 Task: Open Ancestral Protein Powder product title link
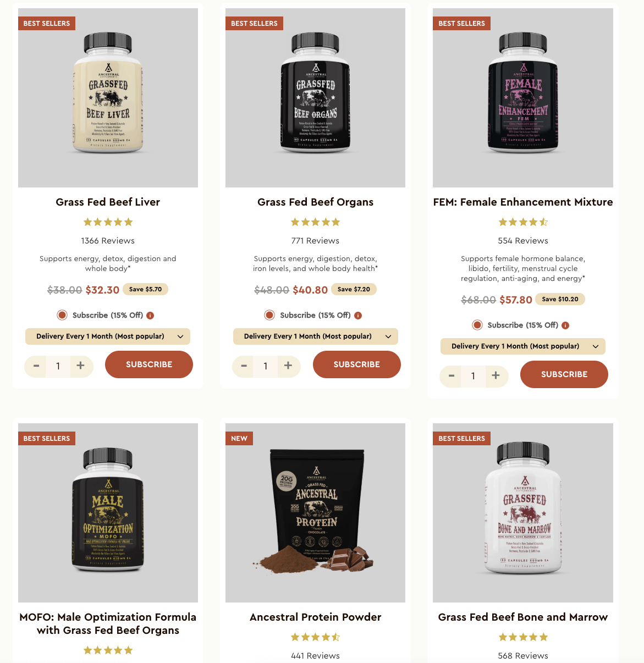(316, 617)
